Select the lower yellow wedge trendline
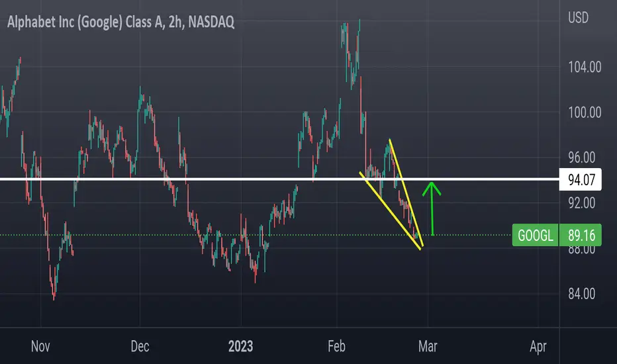The image size is (617, 364). (391, 210)
